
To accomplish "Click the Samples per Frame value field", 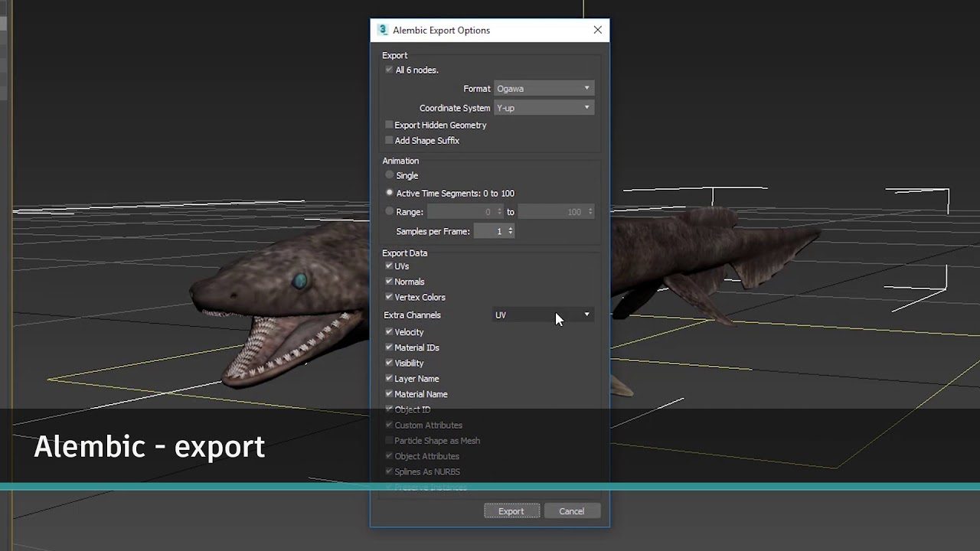I will [490, 231].
